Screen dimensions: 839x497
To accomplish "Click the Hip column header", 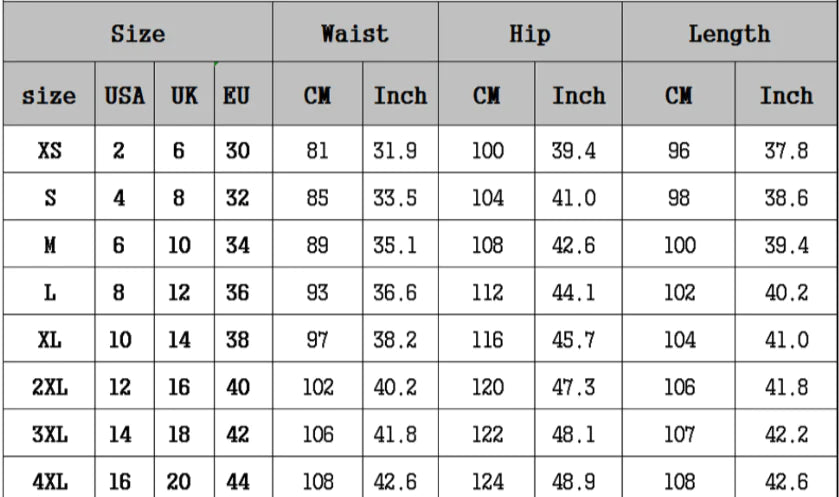I will [529, 34].
